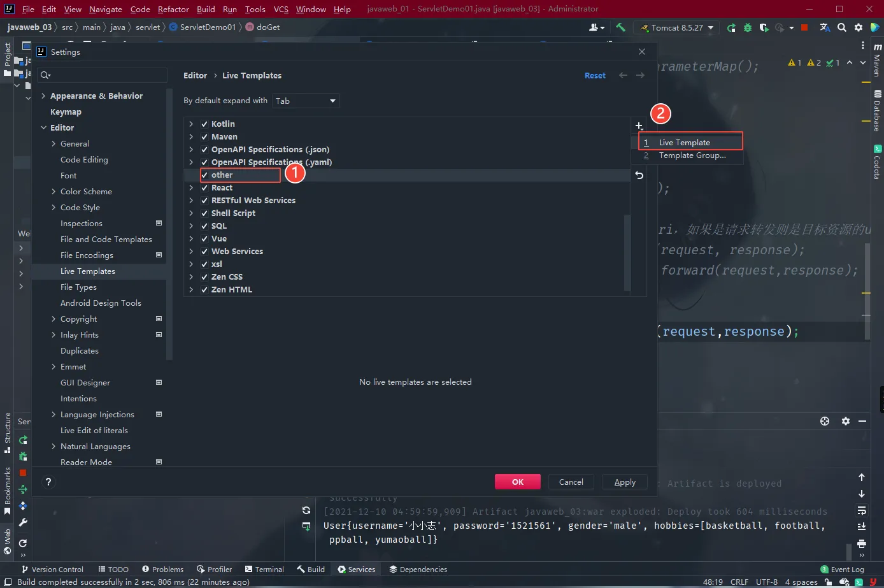The image size is (884, 588).
Task: Click the Settings forward arrow
Action: [x=640, y=75]
